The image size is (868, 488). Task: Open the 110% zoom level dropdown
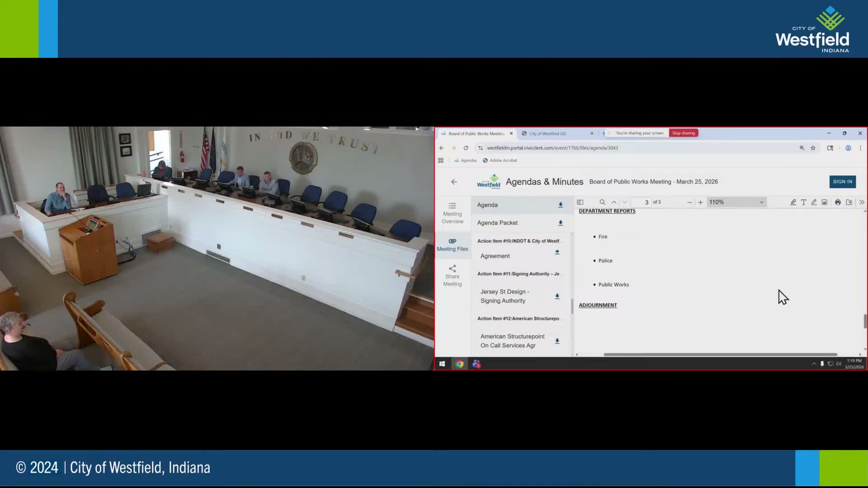tap(736, 202)
